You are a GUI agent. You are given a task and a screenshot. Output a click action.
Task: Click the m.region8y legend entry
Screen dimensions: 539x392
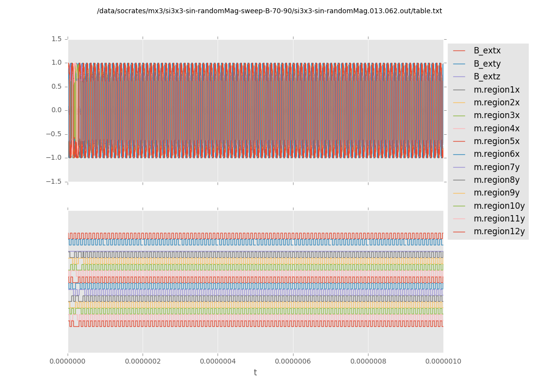click(496, 180)
